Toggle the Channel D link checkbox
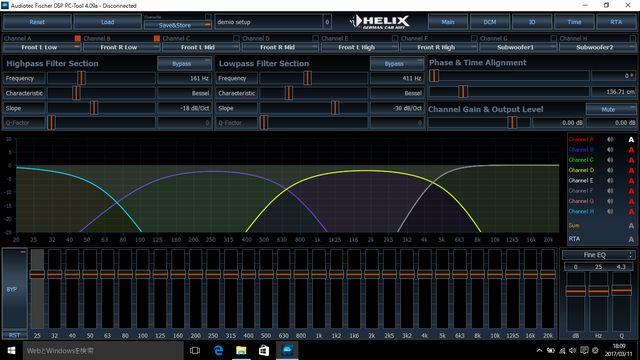 click(316, 38)
